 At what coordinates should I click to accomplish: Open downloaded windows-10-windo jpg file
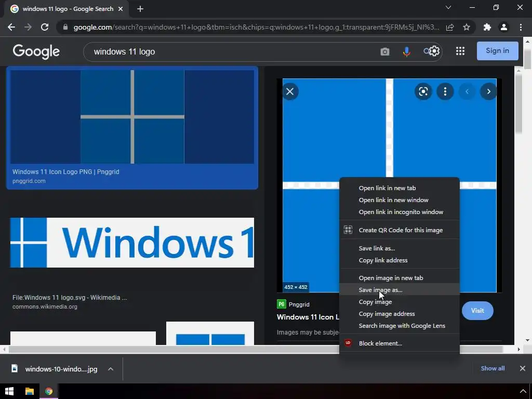[x=55, y=369]
